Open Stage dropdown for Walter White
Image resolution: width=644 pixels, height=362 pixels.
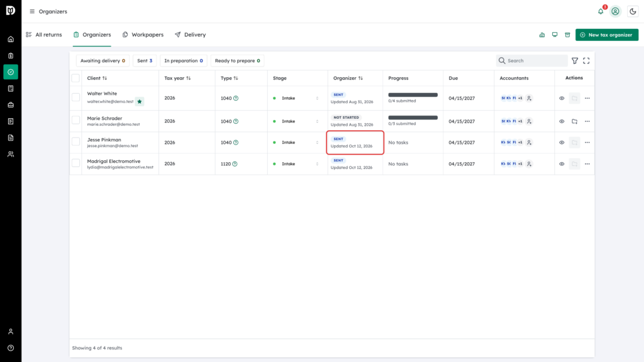pyautogui.click(x=296, y=98)
